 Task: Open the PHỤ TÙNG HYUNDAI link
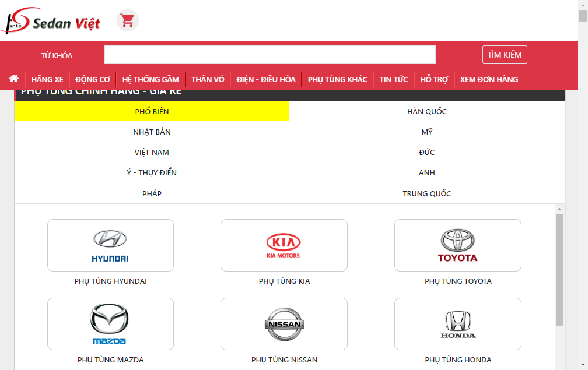click(111, 281)
